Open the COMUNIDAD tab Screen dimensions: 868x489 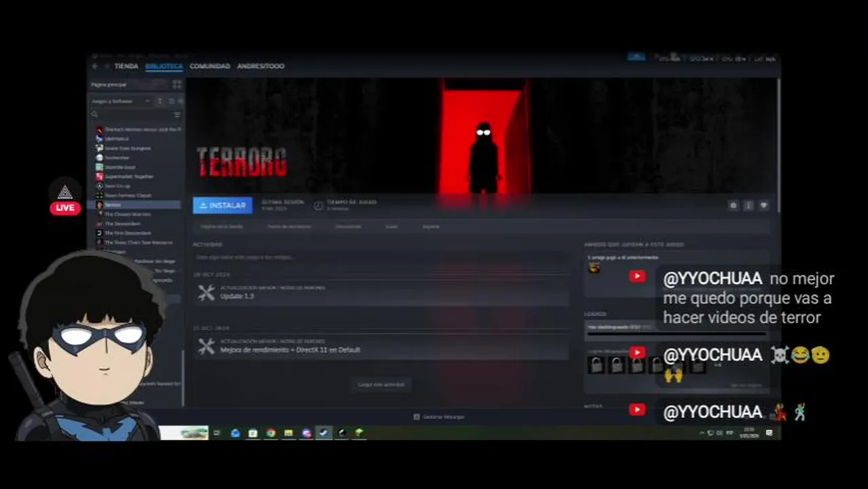coord(210,67)
